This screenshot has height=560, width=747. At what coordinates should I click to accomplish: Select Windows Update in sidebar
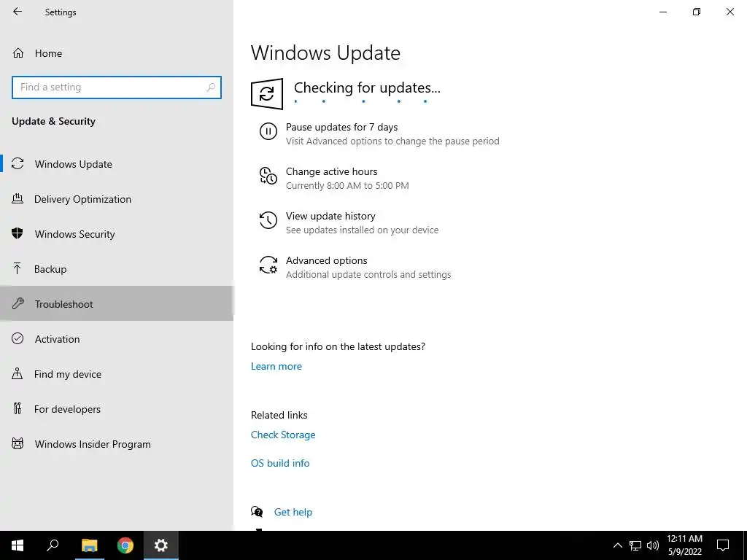(117, 164)
